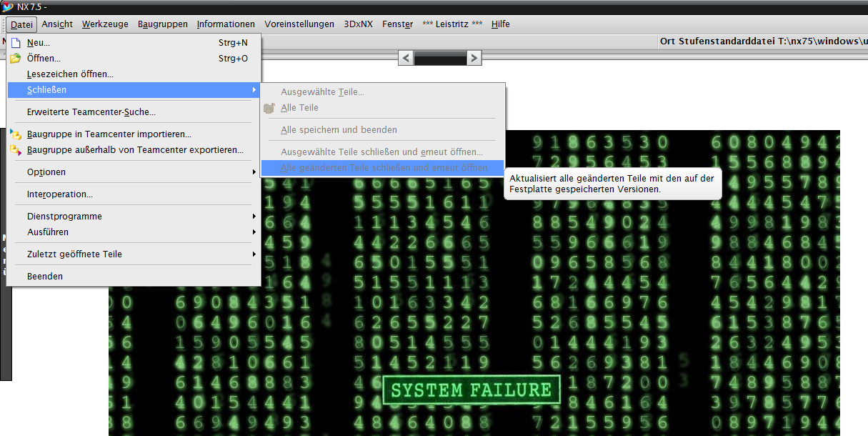Viewport: 868px width, 436px height.
Task: Click the left arrow button above the image
Action: [x=406, y=58]
